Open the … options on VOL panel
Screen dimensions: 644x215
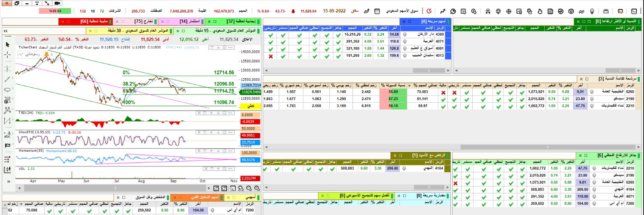coord(230,169)
